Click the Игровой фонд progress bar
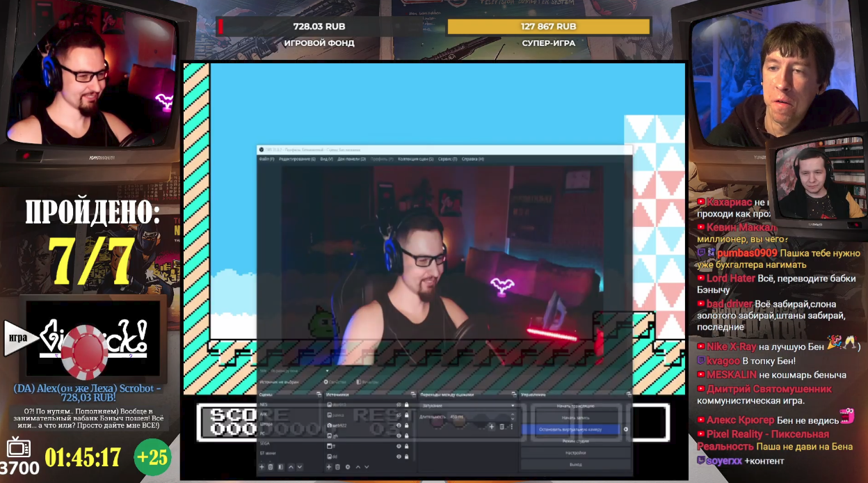 pyautogui.click(x=319, y=26)
